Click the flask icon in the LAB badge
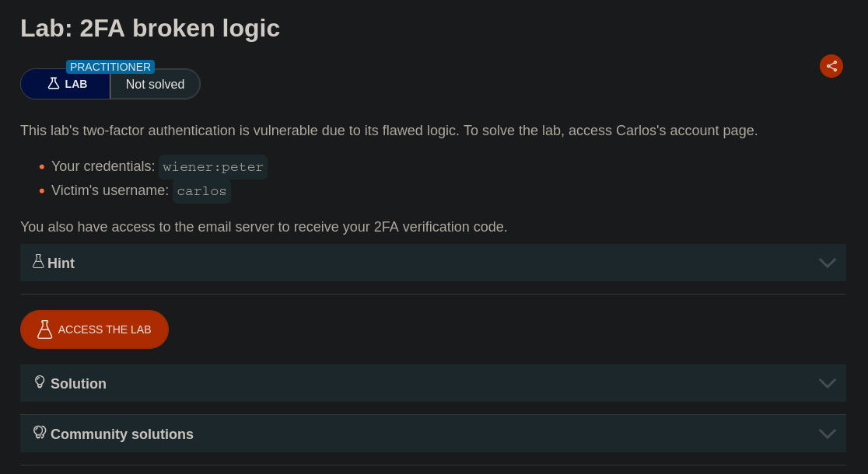Image resolution: width=868 pixels, height=474 pixels. pyautogui.click(x=54, y=83)
